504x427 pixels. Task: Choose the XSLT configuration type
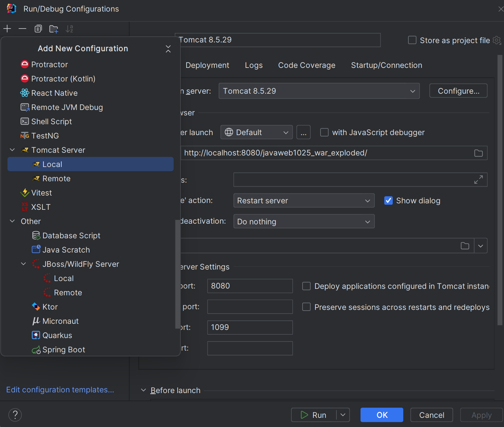pos(91,207)
